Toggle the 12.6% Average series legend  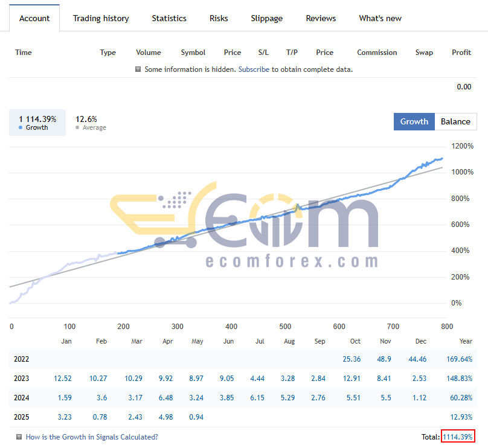91,123
